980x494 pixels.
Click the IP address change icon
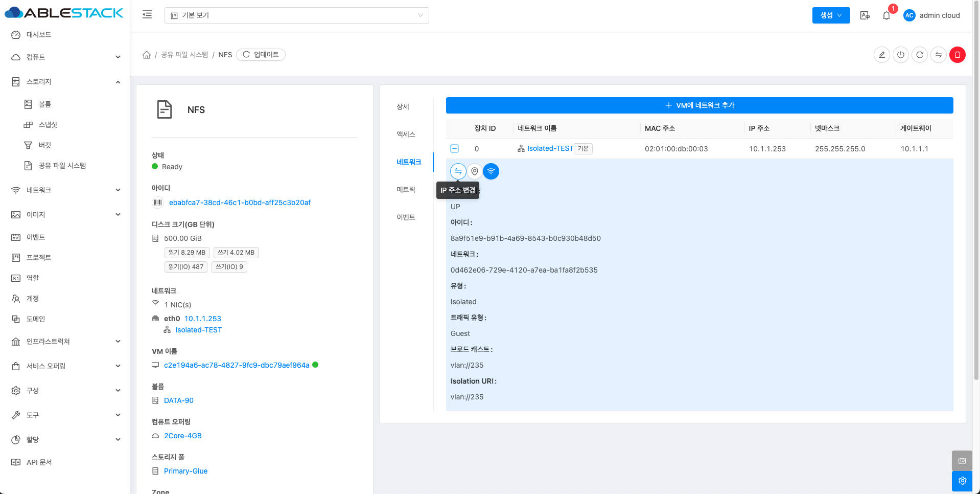[458, 171]
